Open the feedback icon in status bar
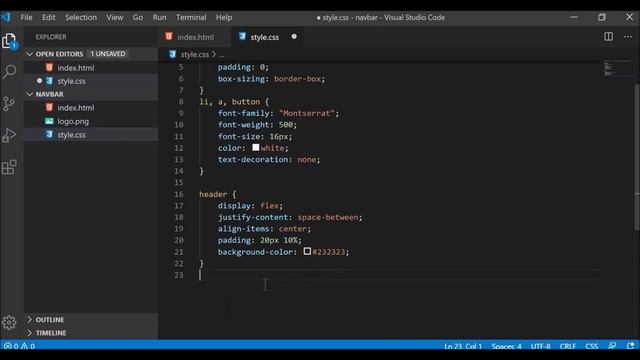 pos(612,346)
